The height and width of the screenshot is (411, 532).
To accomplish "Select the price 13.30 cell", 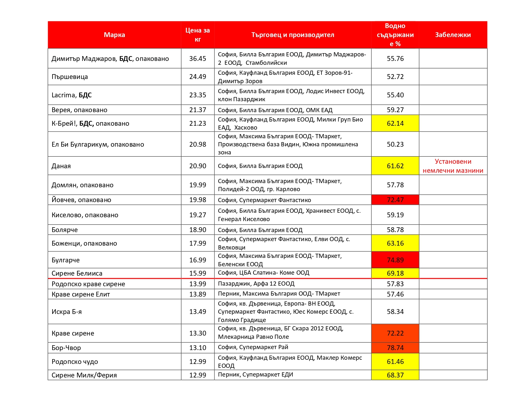I will tap(197, 333).
